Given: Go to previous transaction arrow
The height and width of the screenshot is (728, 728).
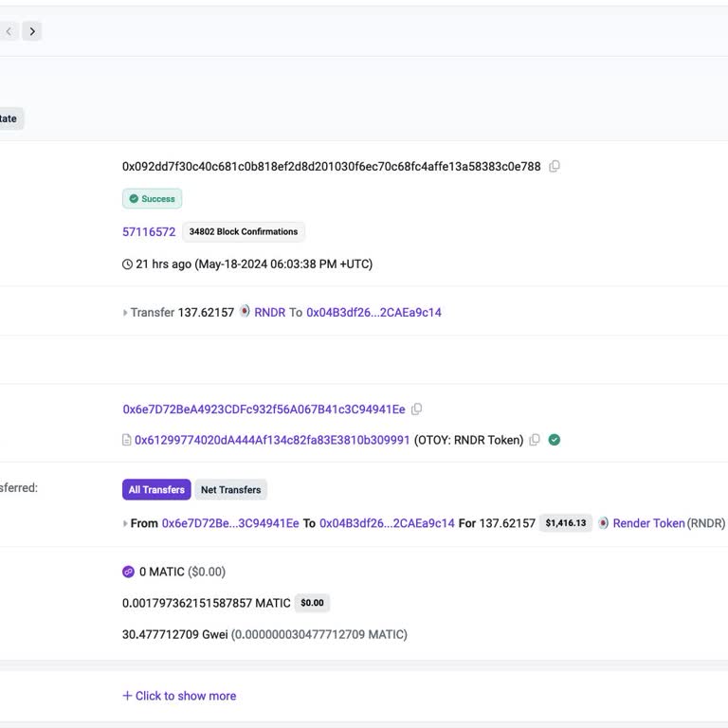Looking at the screenshot, I should pos(9,31).
